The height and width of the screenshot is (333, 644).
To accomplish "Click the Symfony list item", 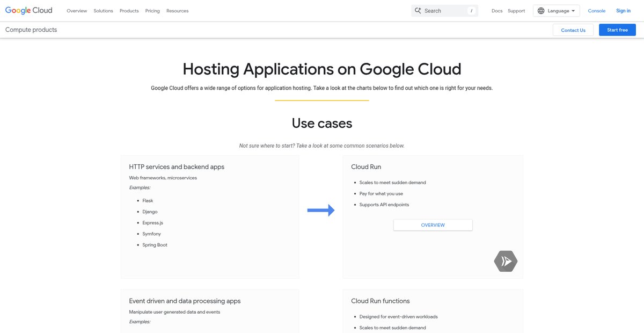I will point(151,234).
